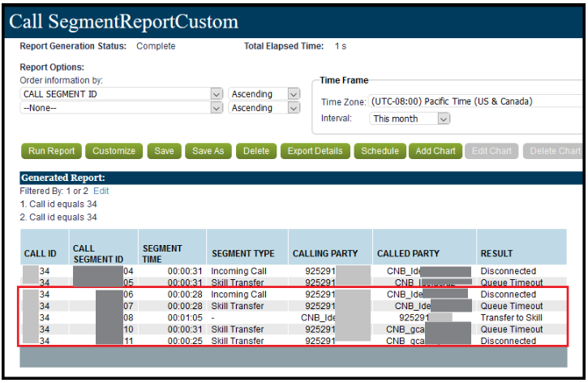588x383 pixels.
Task: Click the disabled Edit Chart button
Action: 491,151
